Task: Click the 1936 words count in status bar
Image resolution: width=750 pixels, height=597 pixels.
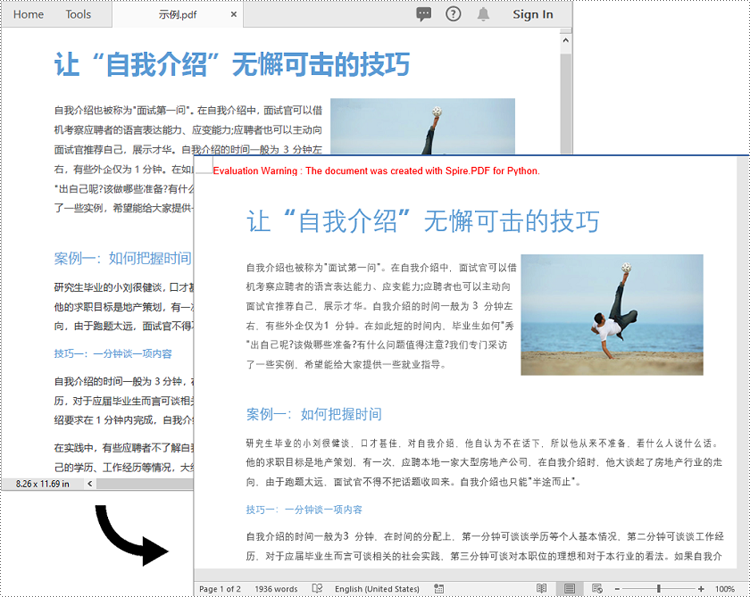Action: 276,589
